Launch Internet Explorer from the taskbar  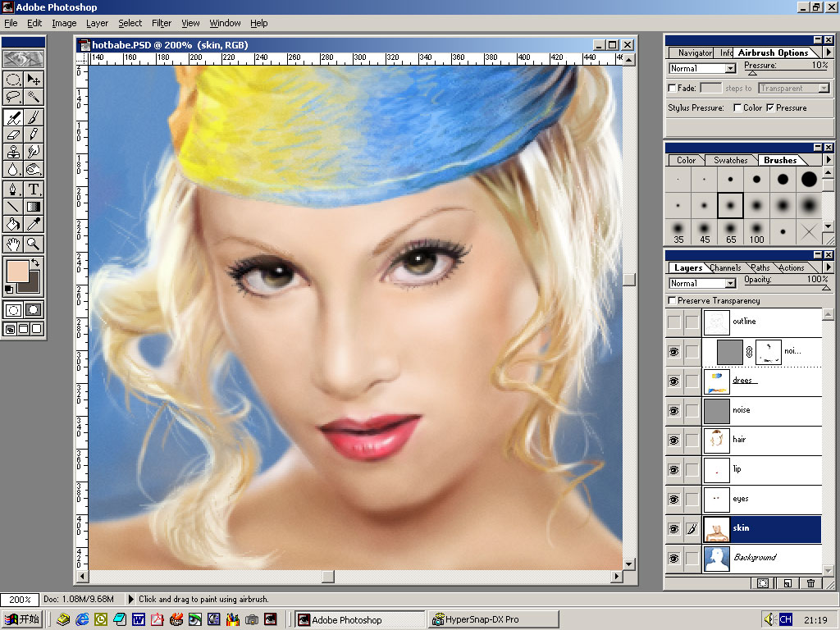pyautogui.click(x=82, y=620)
